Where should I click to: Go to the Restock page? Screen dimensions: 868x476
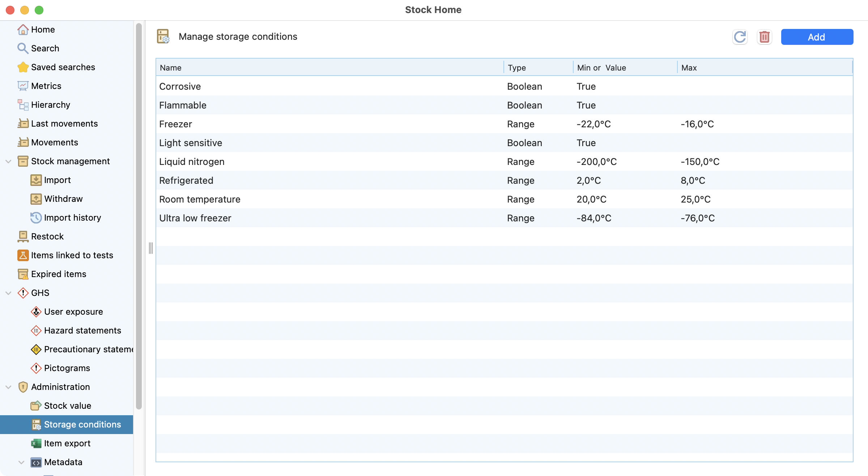[x=47, y=237]
